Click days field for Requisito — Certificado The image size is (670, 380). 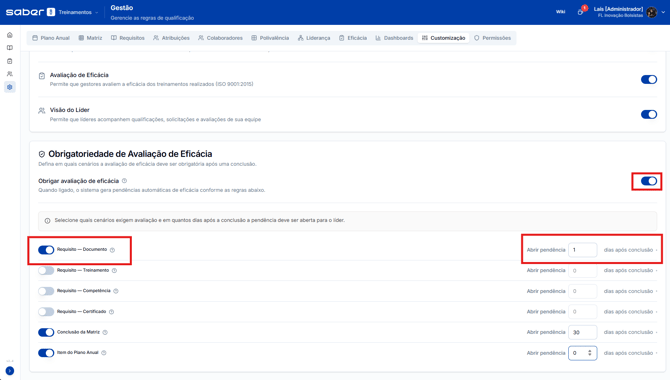click(x=582, y=312)
